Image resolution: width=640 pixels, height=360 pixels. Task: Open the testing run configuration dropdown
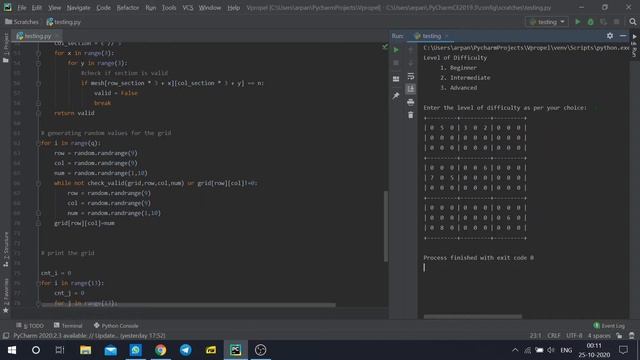tap(547, 22)
